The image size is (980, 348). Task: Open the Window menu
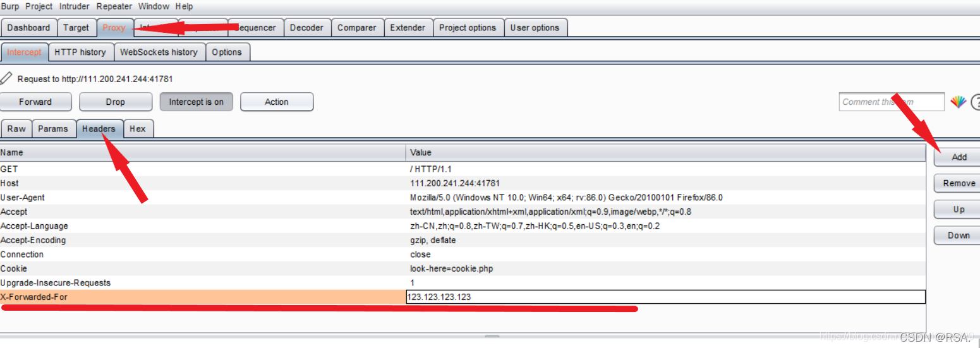point(154,6)
